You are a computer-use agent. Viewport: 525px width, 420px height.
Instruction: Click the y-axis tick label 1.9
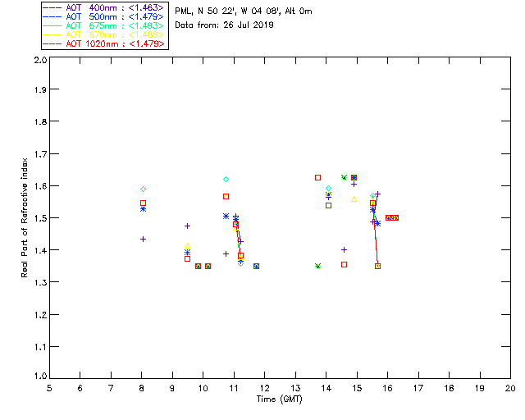[40, 89]
